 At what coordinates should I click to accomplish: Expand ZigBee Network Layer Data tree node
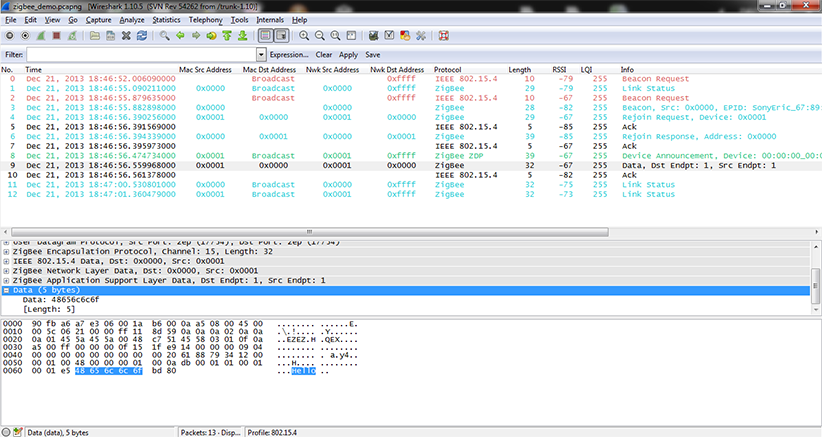pos(6,270)
